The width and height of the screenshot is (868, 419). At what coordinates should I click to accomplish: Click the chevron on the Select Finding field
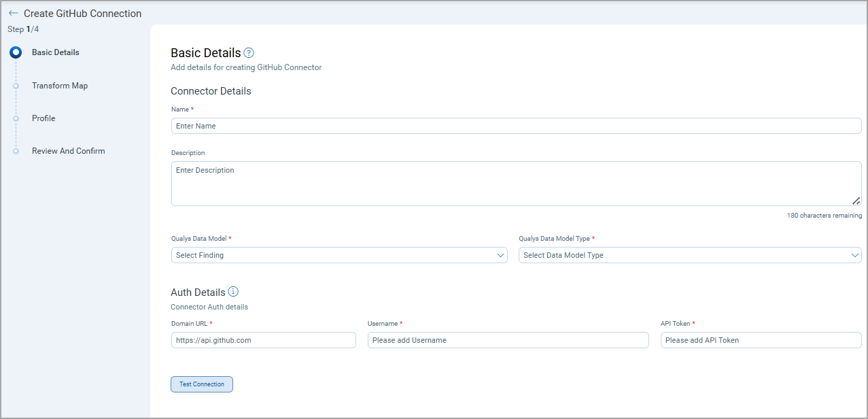click(x=501, y=255)
